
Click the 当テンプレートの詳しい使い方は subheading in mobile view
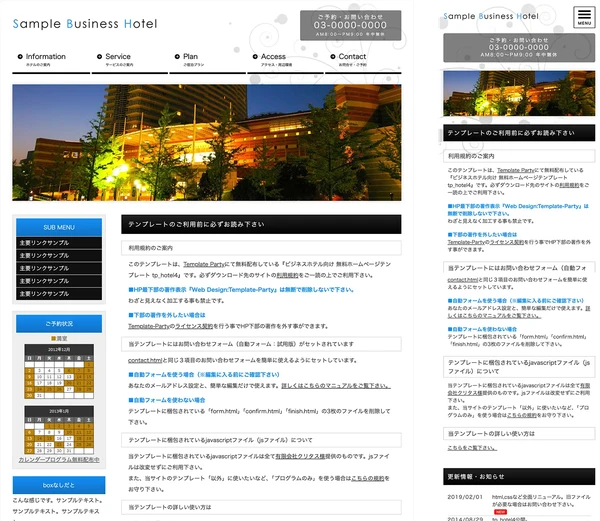519,434
